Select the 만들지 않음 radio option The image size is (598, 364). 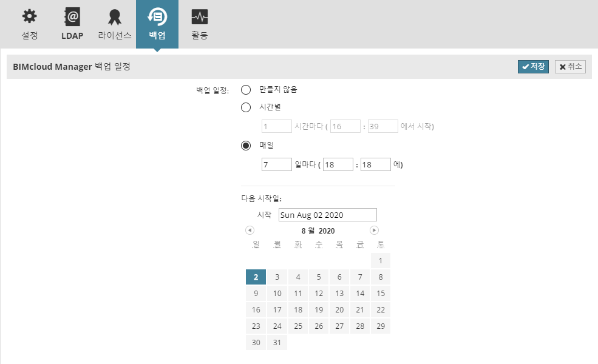coord(246,90)
